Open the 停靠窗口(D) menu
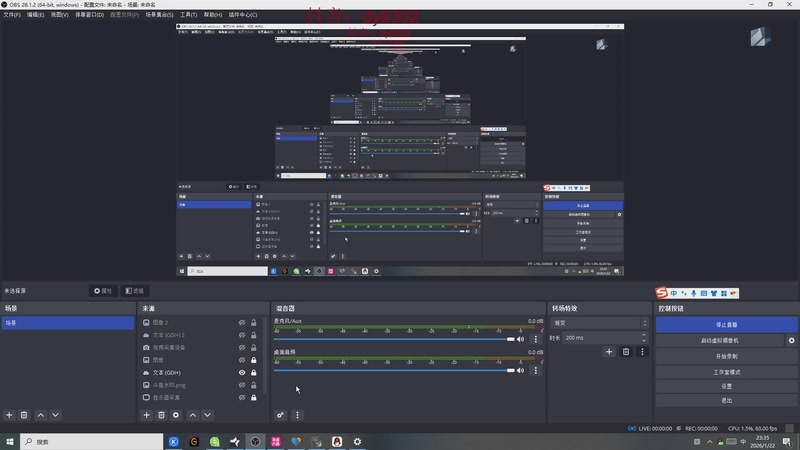The width and height of the screenshot is (800, 450). pyautogui.click(x=89, y=15)
